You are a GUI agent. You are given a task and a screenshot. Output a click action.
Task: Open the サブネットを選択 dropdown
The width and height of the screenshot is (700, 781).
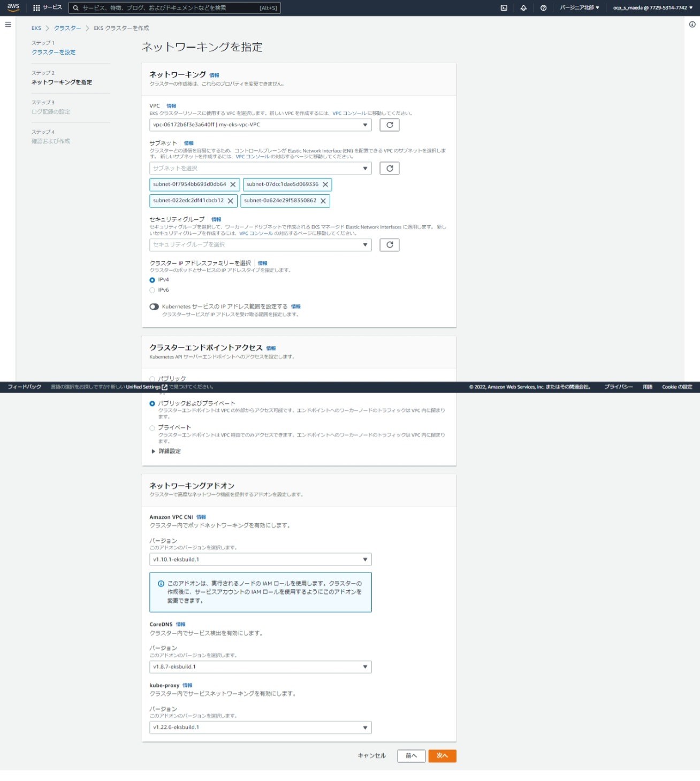(x=261, y=169)
